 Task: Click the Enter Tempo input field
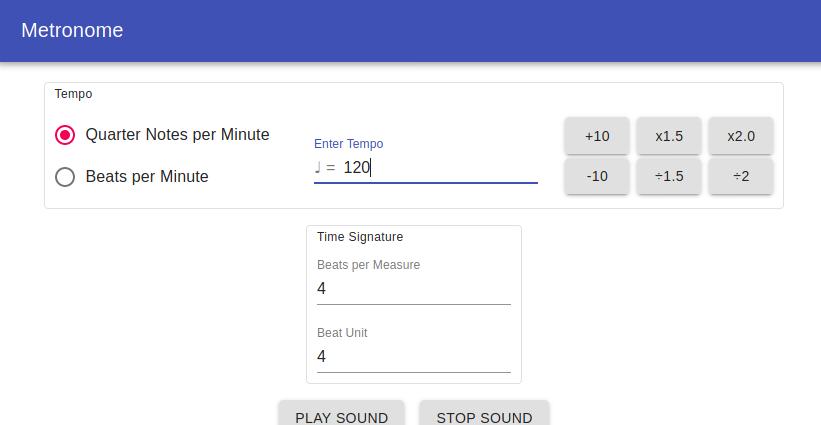[438, 168]
